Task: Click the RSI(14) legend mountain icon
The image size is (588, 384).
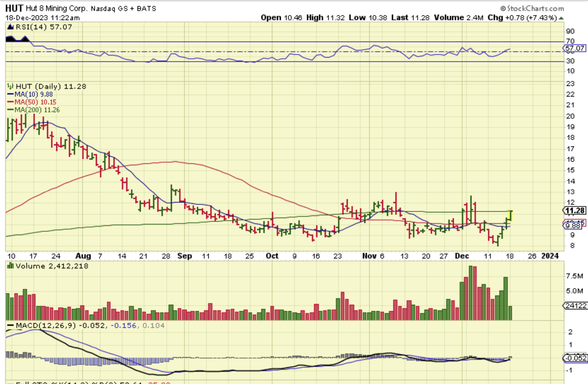Action: point(11,27)
